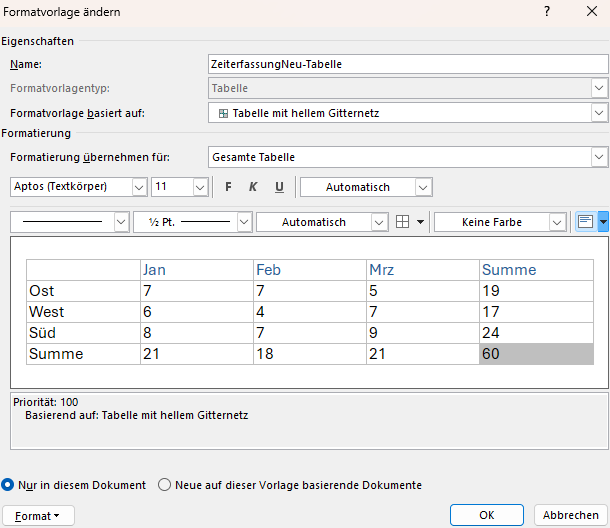Viewport: 610px width, 528px height.
Task: Click the help question mark icon
Action: pyautogui.click(x=547, y=11)
